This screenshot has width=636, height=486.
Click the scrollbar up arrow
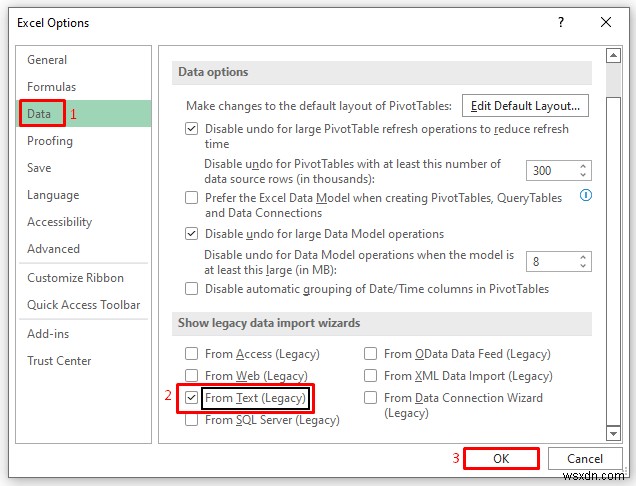[x=613, y=55]
